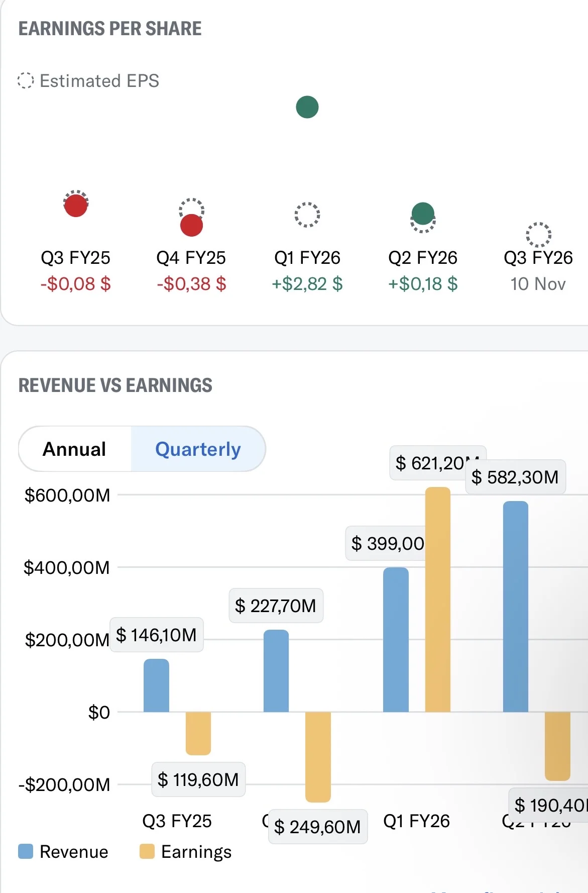Click the -$0,38 $ EPS surprise value
This screenshot has width=588, height=893.
[x=191, y=284]
